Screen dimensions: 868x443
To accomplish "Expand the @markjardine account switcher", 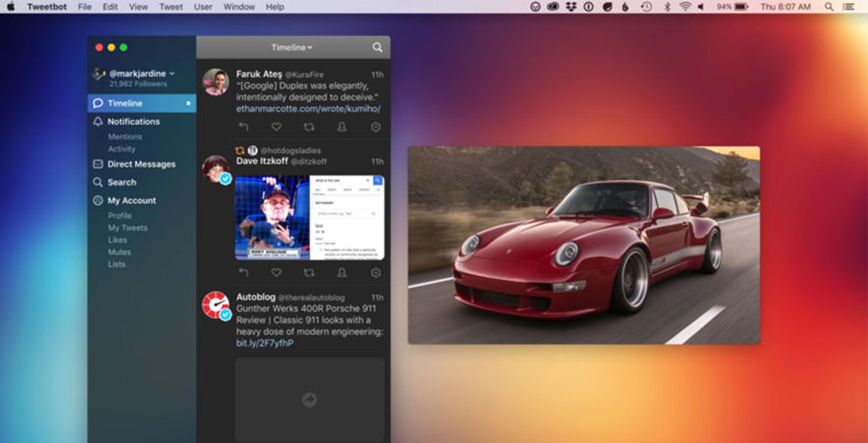I will (x=141, y=74).
